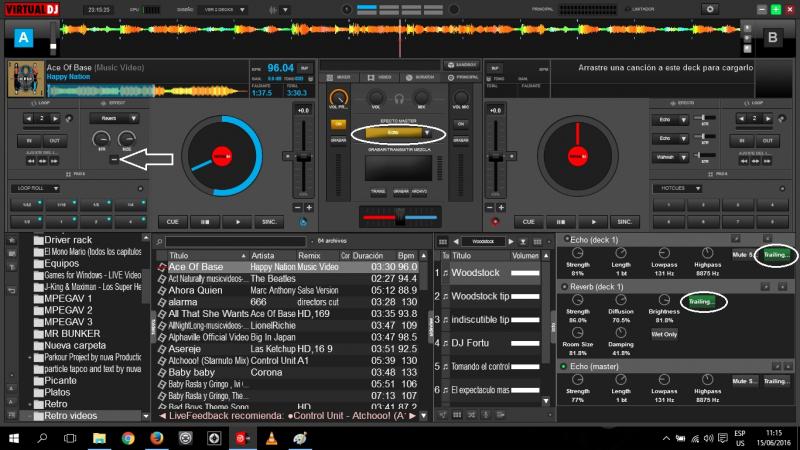
Task: Toggle Trailing on Echo (deck 1)
Action: coord(776,255)
